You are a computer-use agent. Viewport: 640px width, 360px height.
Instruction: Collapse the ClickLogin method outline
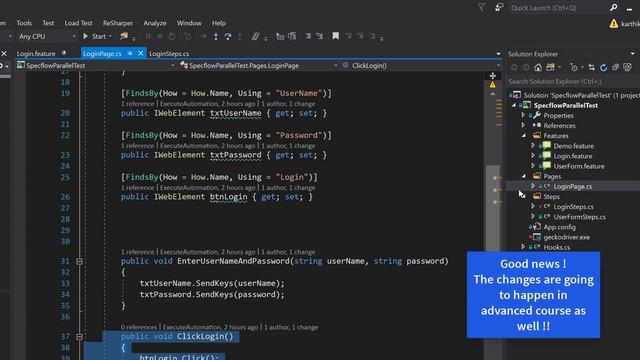coord(79,337)
